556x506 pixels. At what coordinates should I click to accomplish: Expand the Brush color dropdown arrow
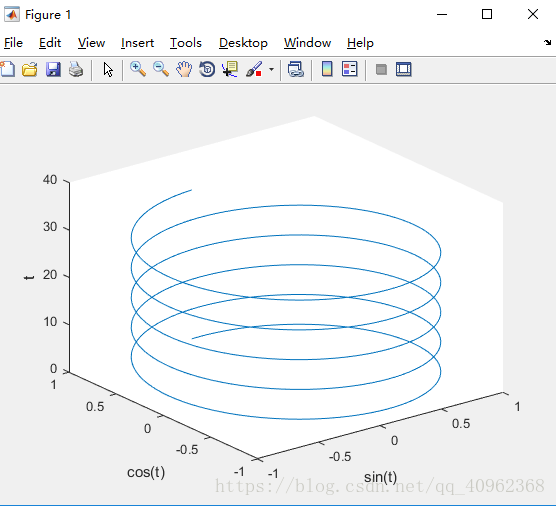(271, 69)
